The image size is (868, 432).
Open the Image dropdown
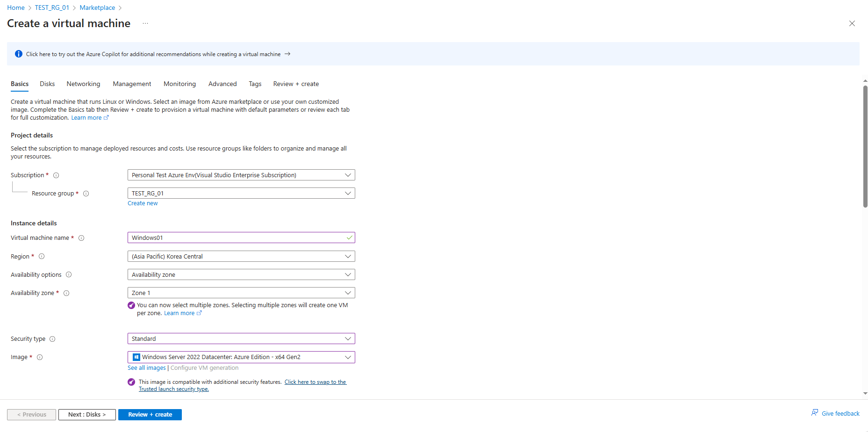241,357
